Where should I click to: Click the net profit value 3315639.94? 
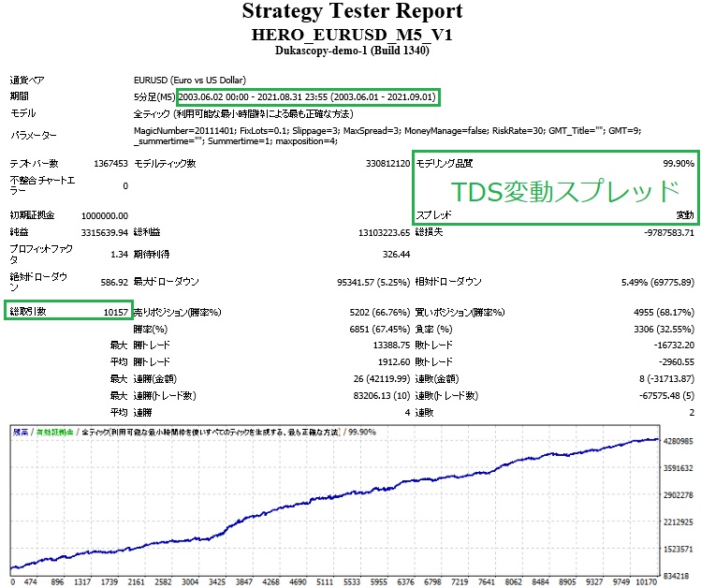pyautogui.click(x=105, y=232)
